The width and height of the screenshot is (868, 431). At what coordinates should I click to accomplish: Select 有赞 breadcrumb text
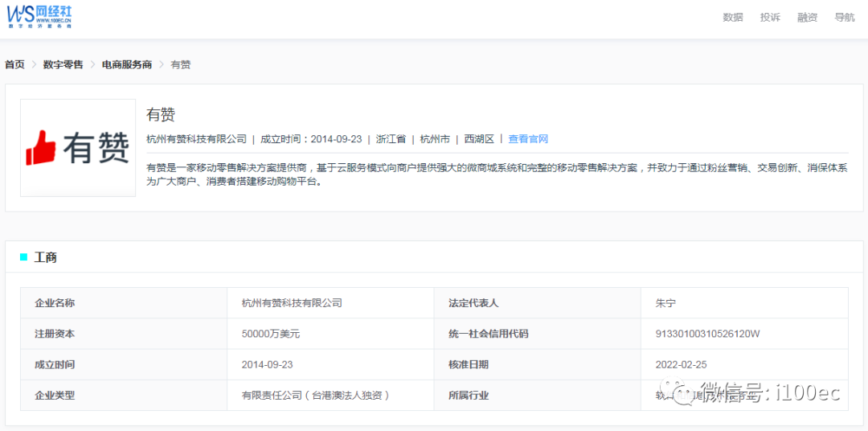(181, 64)
